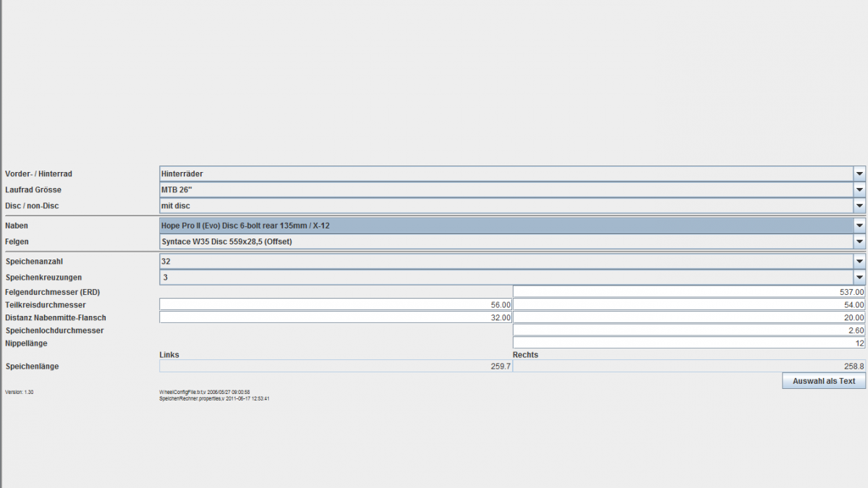Select the left Distanz Nabenmitte-Flansch field 32.00
The width and height of the screenshot is (868, 488).
(336, 317)
